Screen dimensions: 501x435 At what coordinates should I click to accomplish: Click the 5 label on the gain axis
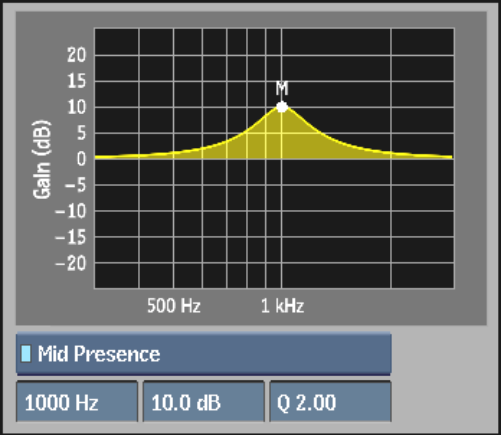pyautogui.click(x=82, y=133)
